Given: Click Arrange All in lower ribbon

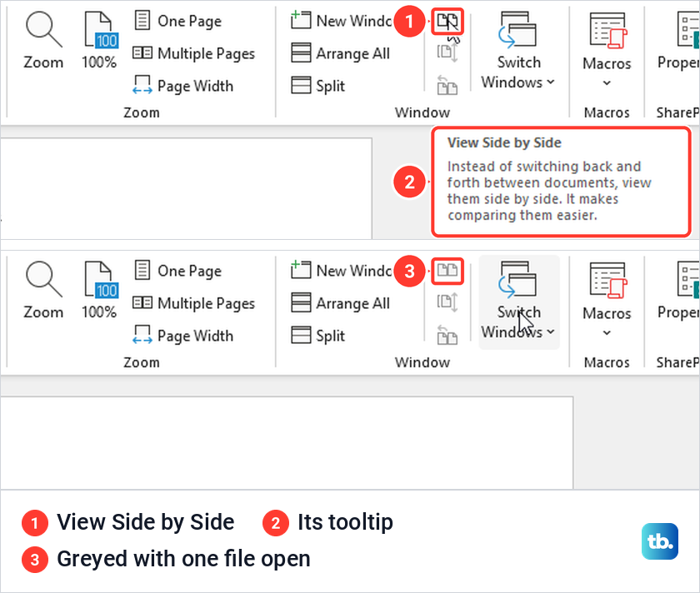Looking at the screenshot, I should click(x=341, y=303).
